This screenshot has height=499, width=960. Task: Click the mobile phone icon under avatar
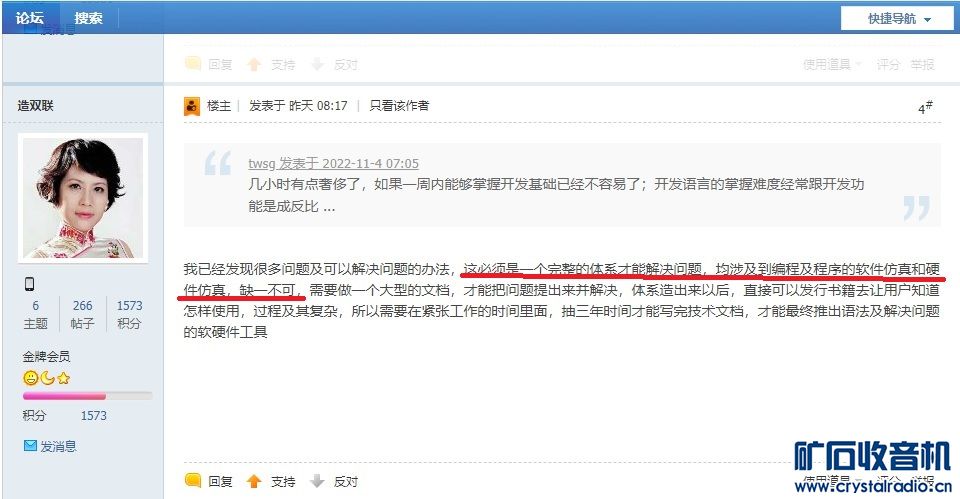click(29, 284)
